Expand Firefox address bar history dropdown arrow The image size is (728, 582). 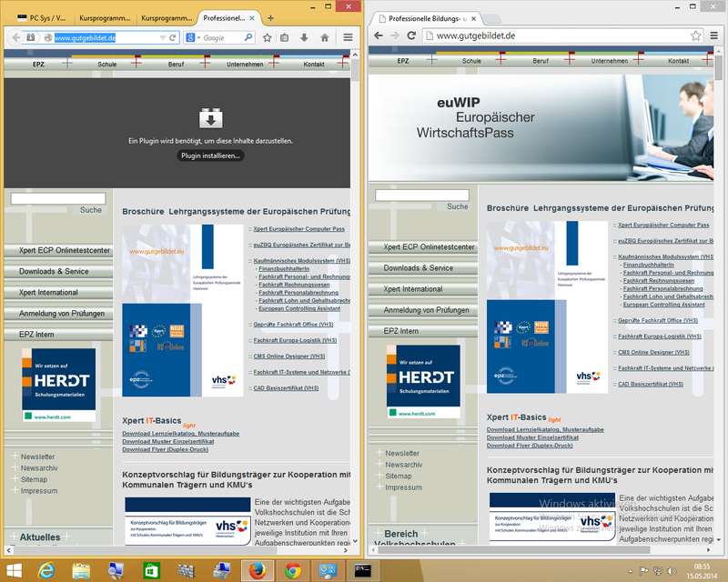[x=163, y=37]
